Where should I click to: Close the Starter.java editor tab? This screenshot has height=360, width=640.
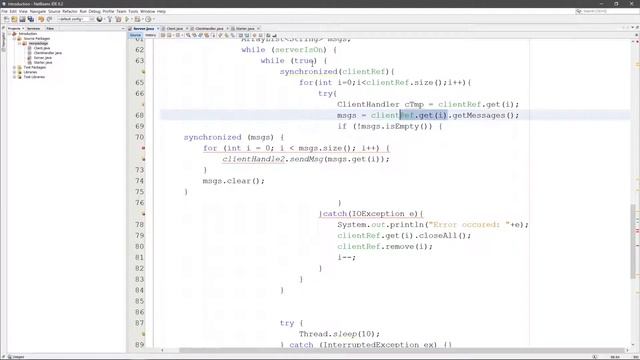pyautogui.click(x=258, y=29)
